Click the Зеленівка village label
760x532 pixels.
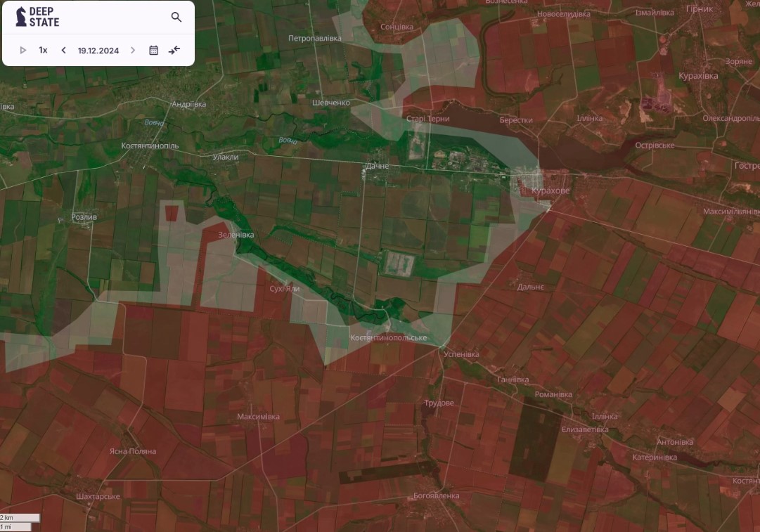point(236,235)
